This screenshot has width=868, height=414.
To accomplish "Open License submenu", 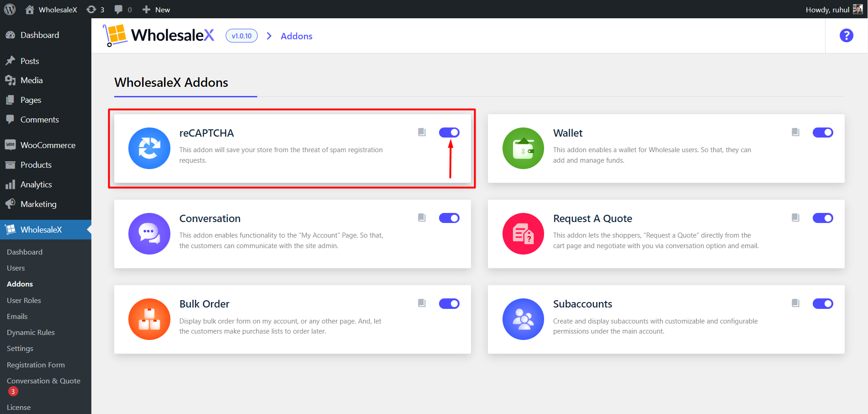I will [x=19, y=407].
